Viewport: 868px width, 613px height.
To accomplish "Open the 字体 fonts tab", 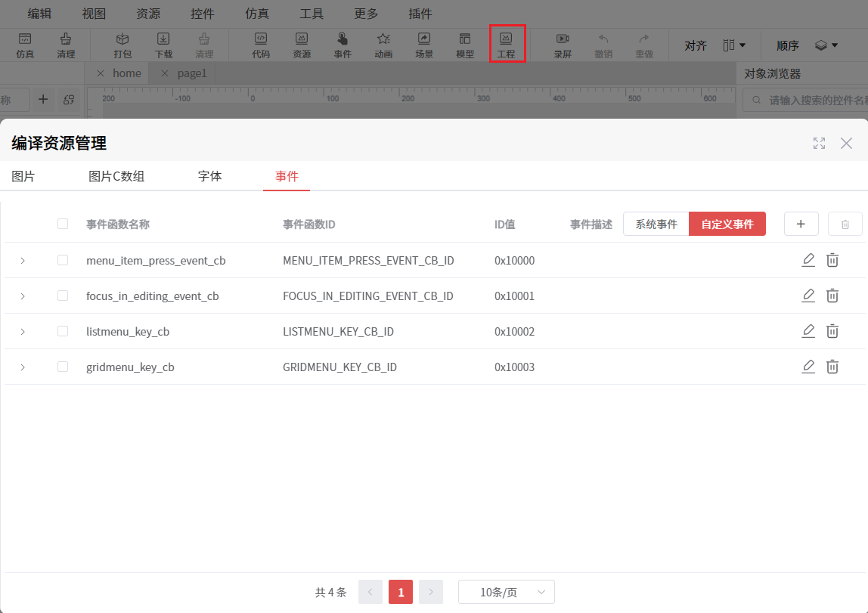I will (x=209, y=176).
